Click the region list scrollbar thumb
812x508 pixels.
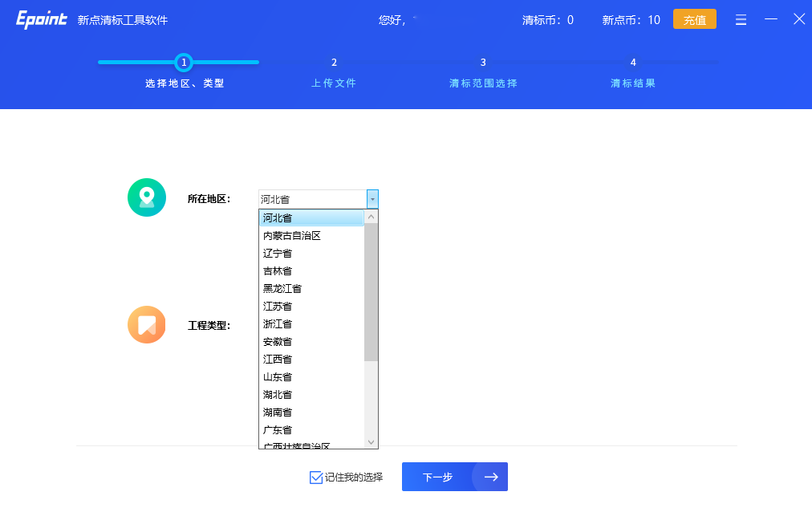coord(371,293)
